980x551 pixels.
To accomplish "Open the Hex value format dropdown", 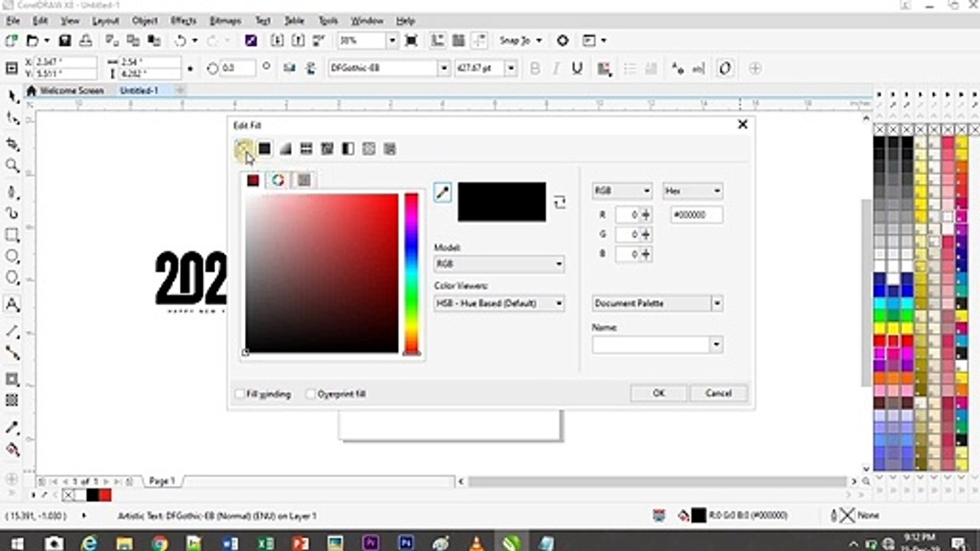I will point(693,191).
